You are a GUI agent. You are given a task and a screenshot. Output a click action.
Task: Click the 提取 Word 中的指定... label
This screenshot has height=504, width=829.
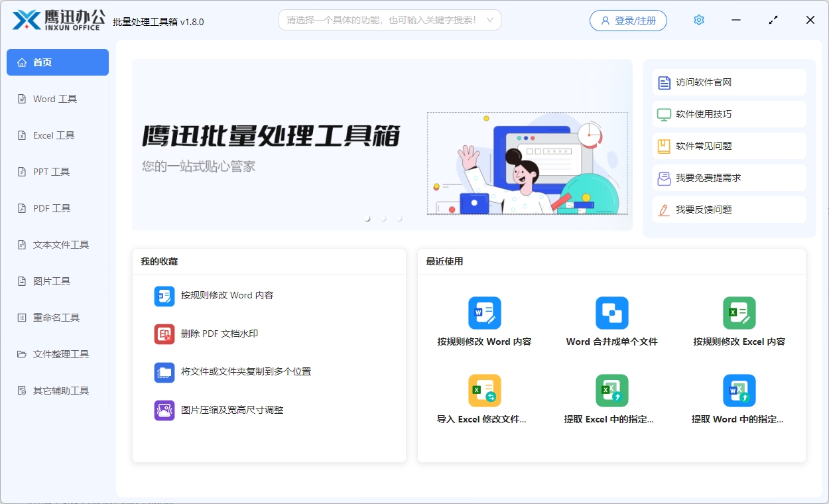coord(737,420)
